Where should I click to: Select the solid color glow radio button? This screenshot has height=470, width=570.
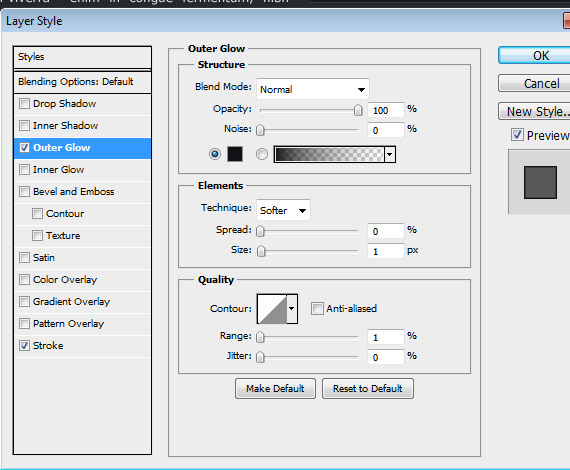pyautogui.click(x=215, y=154)
